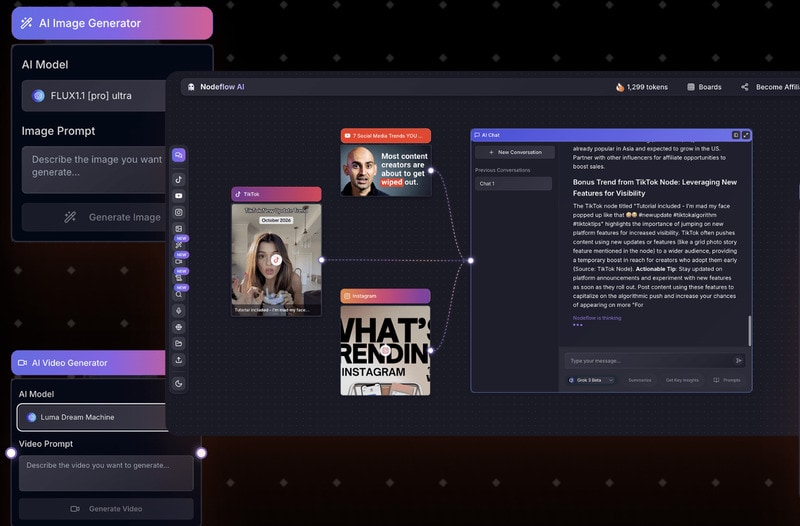This screenshot has height=526, width=800.
Task: Open Boards in the top bar
Action: coord(704,87)
